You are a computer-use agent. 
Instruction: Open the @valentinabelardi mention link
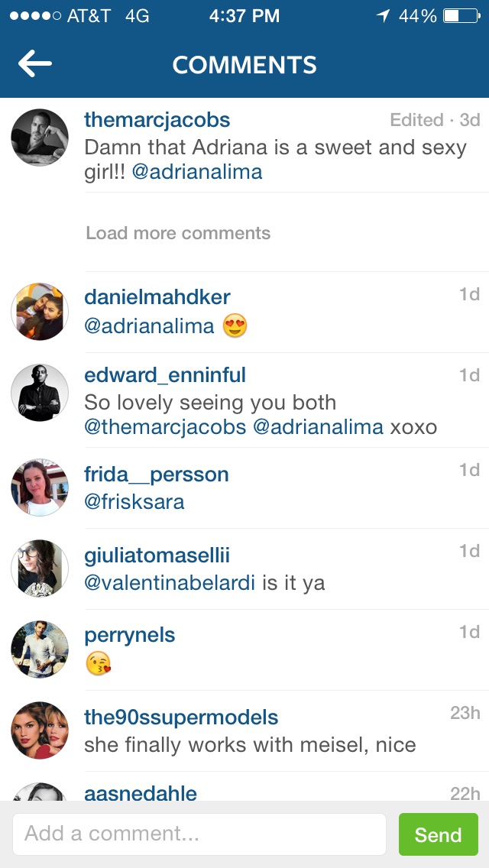click(x=170, y=583)
